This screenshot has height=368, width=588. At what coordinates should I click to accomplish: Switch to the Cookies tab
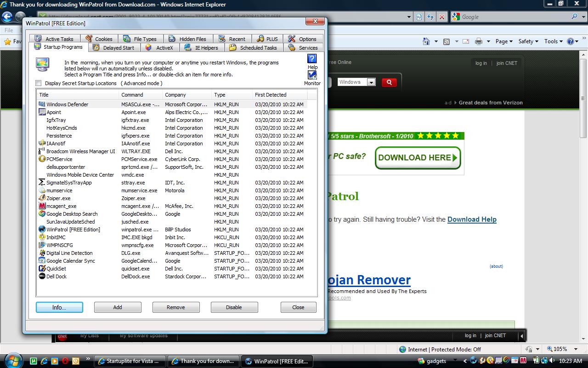(x=99, y=39)
